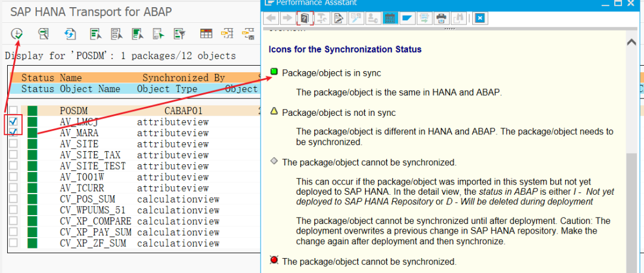This screenshot has height=273, width=644.
Task: Click the binoculars Find icon
Action: (x=458, y=18)
